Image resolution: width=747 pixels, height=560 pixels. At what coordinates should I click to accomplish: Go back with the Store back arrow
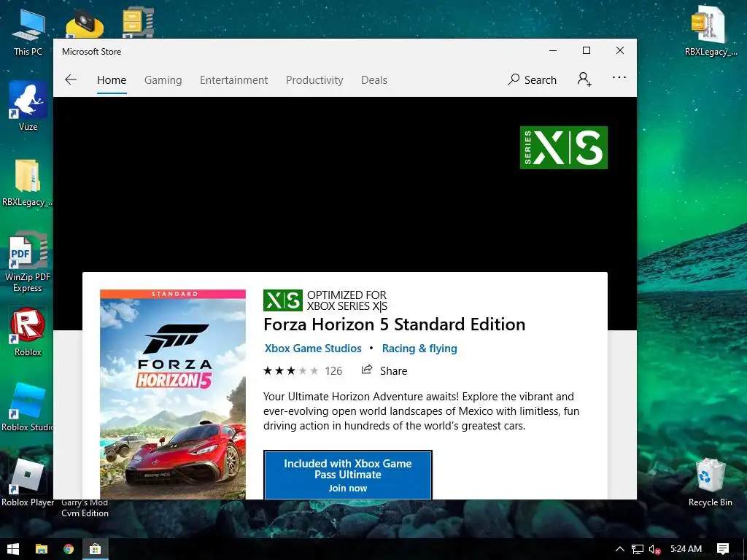(x=71, y=79)
